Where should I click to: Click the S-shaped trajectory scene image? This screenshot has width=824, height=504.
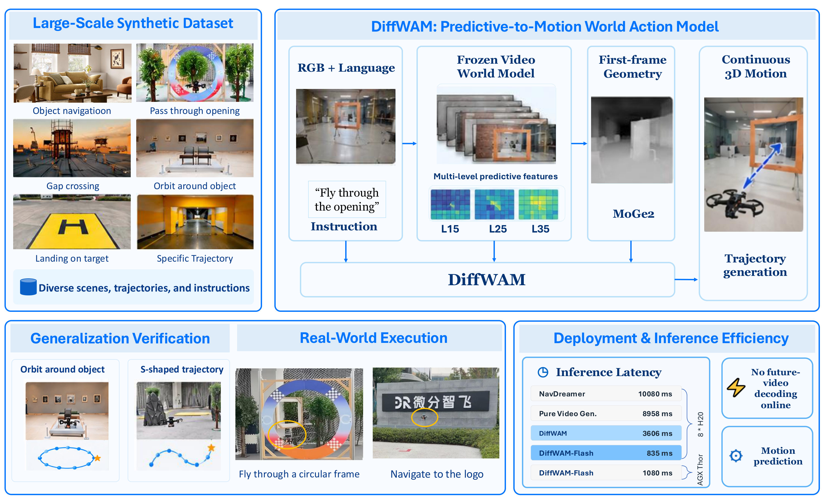179,411
